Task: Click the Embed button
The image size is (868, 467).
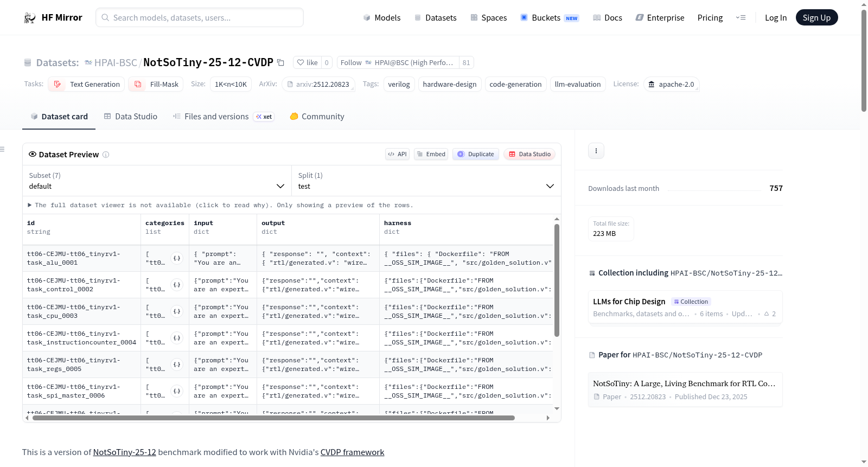Action: click(x=431, y=154)
